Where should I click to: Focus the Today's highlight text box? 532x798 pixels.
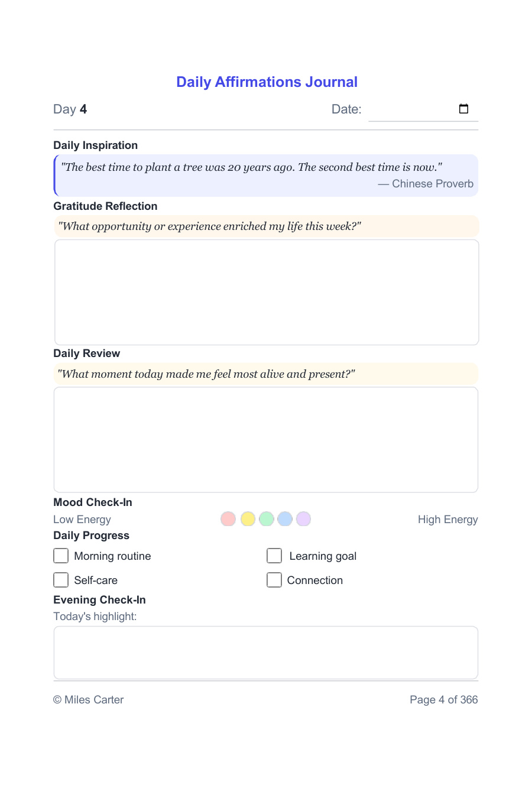coord(266,653)
